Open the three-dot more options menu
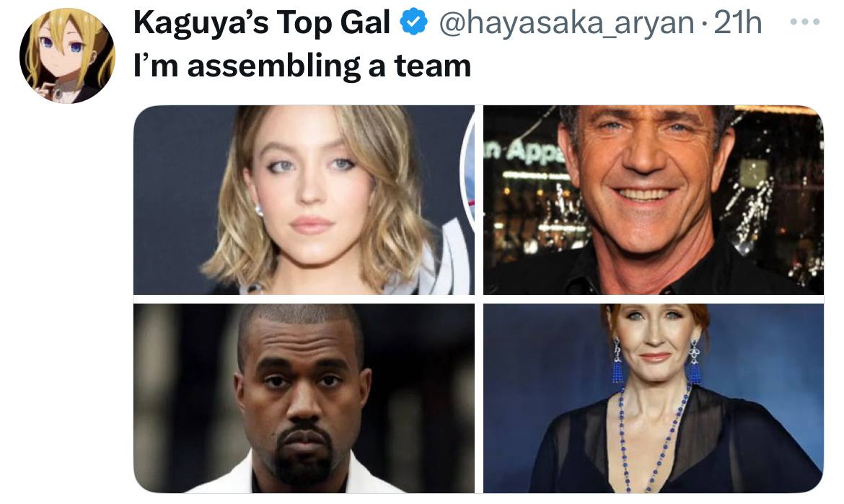 click(805, 22)
